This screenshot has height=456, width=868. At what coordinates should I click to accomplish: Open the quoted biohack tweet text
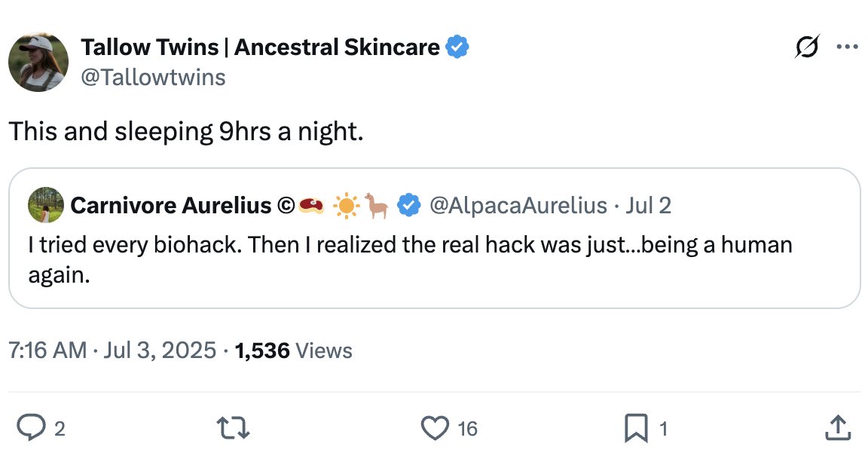click(x=410, y=259)
